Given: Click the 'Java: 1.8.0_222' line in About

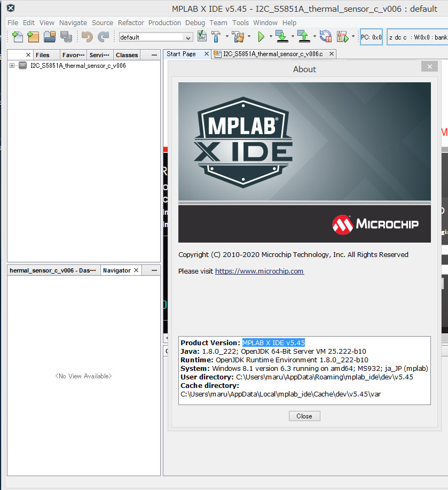Looking at the screenshot, I should [273, 351].
